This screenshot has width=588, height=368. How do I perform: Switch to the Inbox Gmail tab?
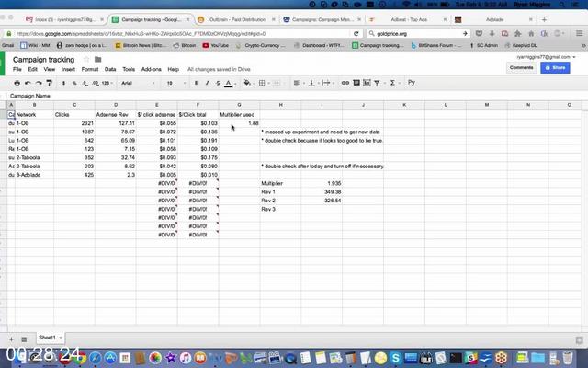pos(65,19)
